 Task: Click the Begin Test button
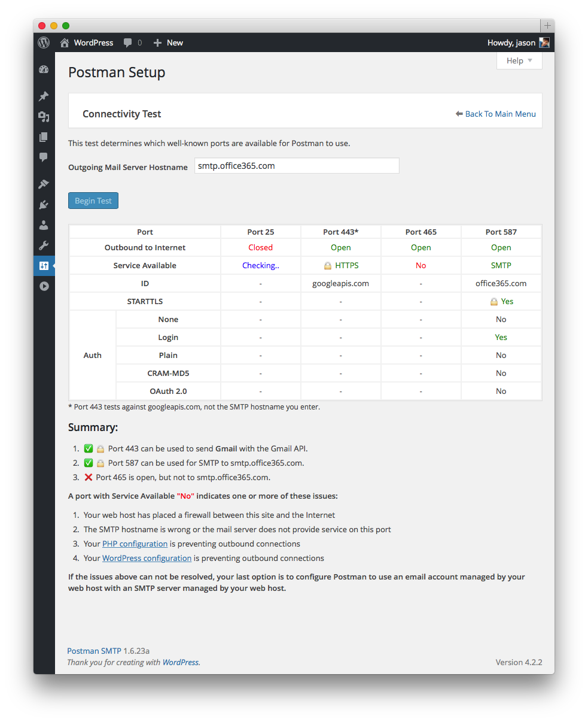click(93, 201)
